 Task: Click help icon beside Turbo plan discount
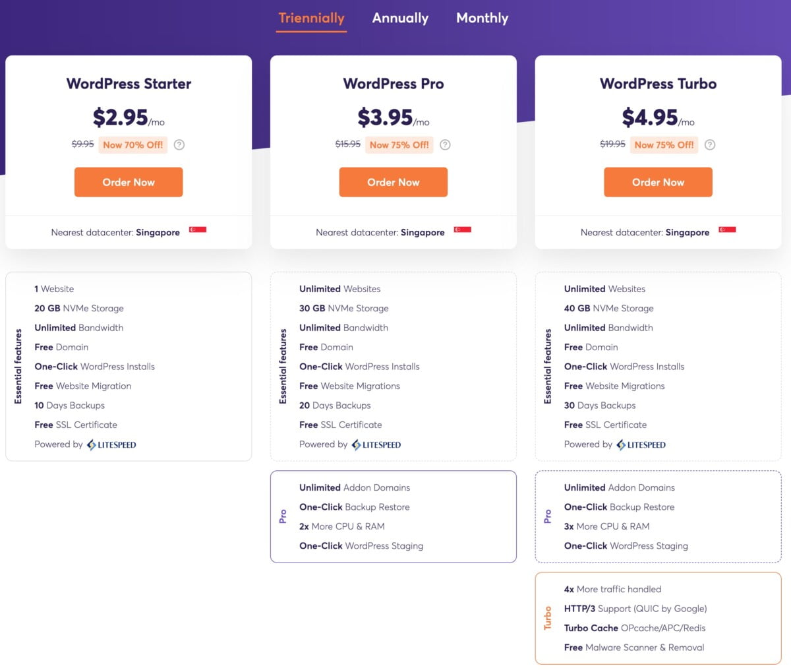click(x=710, y=145)
